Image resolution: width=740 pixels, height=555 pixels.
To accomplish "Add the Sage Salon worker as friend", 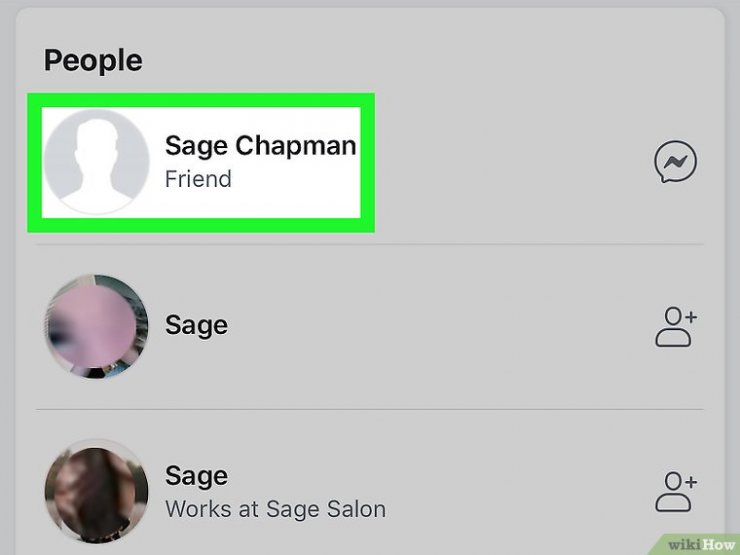I will (x=676, y=491).
